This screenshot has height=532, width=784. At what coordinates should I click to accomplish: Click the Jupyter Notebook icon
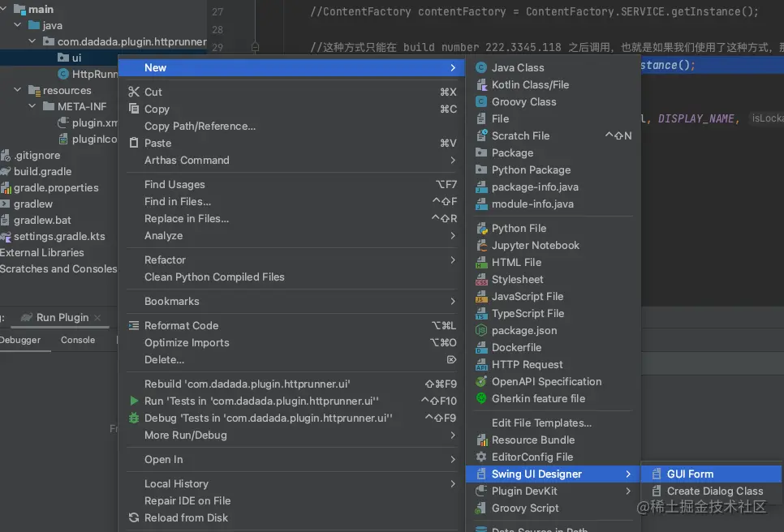[x=481, y=246]
